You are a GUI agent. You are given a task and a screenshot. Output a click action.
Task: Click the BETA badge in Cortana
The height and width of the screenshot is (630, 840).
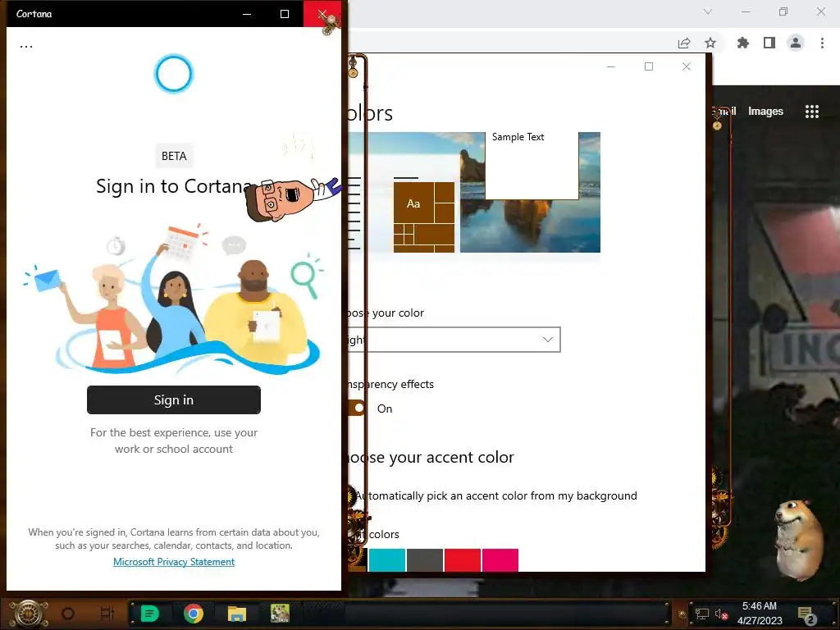(174, 156)
